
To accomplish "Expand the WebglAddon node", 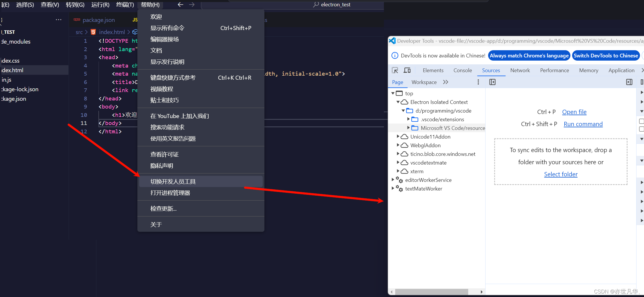I will pos(398,145).
